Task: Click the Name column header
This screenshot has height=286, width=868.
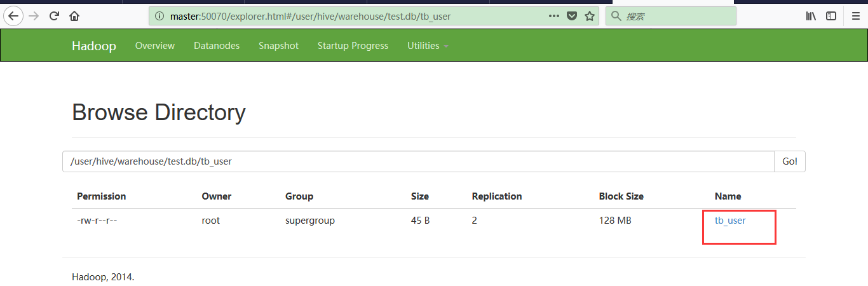Action: (x=728, y=196)
